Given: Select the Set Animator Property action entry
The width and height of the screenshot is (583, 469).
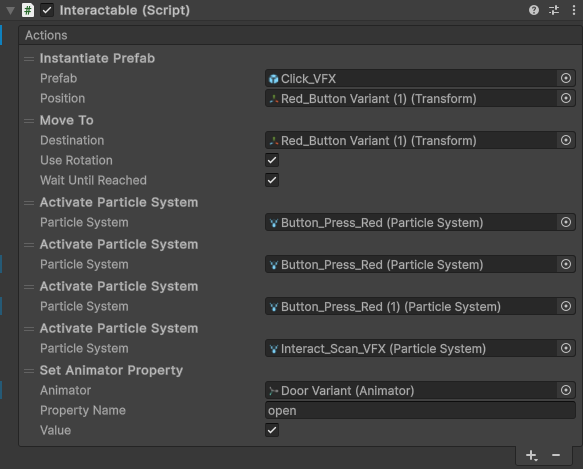Looking at the screenshot, I should point(111,370).
